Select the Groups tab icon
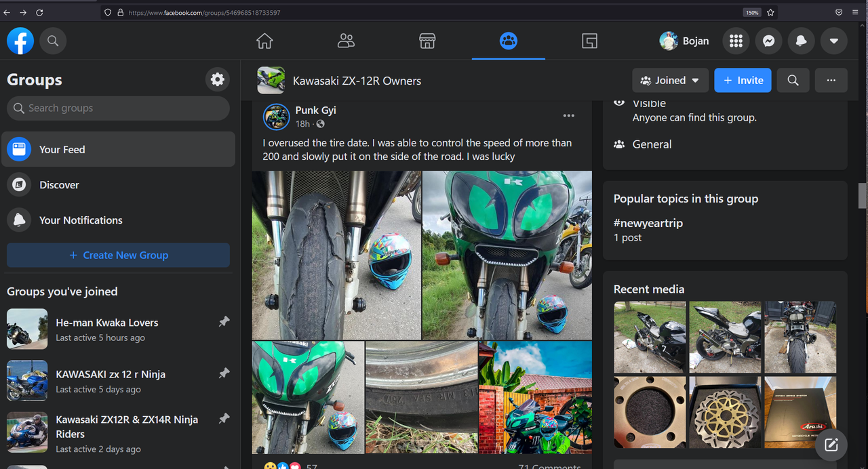Image resolution: width=868 pixels, height=469 pixels. point(509,41)
